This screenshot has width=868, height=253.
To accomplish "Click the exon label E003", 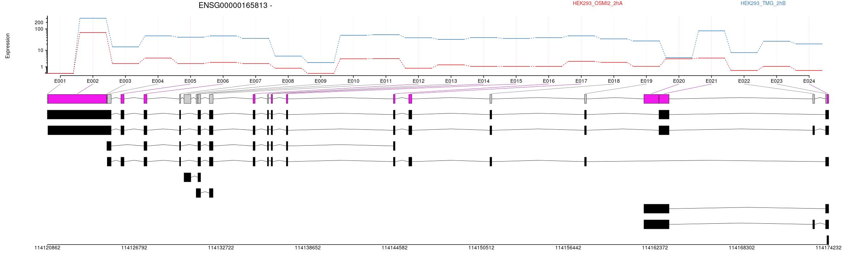I will 125,81.
